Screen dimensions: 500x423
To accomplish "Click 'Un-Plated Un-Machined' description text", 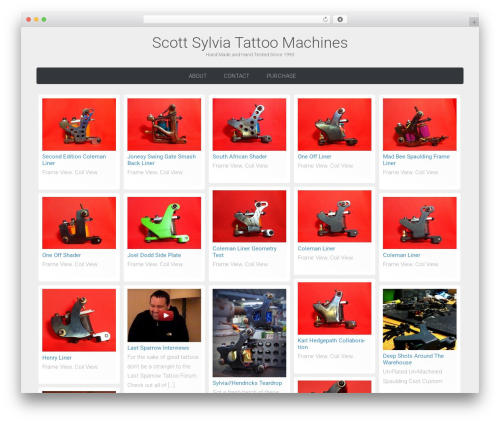I will point(413,376).
